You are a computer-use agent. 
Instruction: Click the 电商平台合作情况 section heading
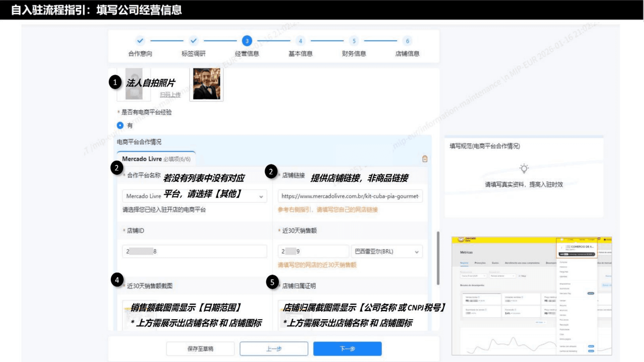(139, 142)
